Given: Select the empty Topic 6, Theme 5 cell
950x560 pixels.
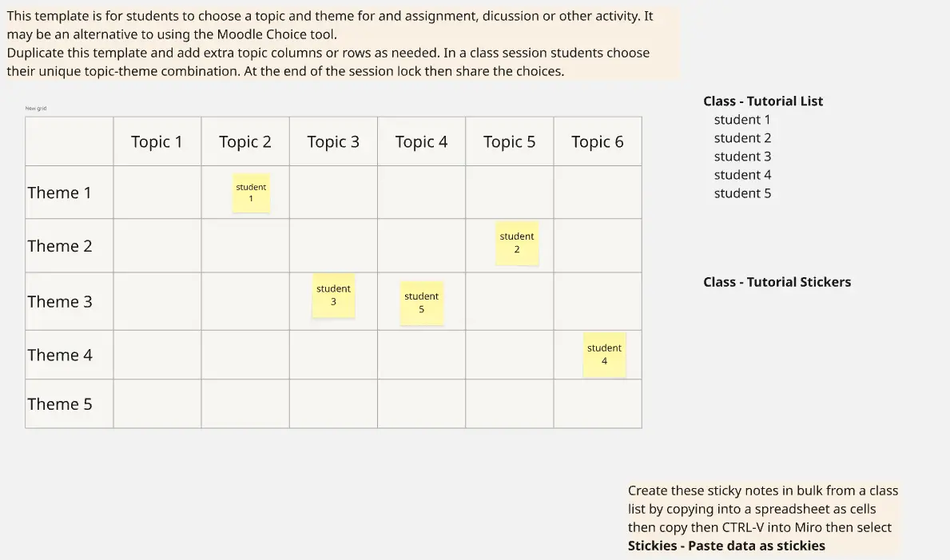Looking at the screenshot, I should [x=598, y=404].
